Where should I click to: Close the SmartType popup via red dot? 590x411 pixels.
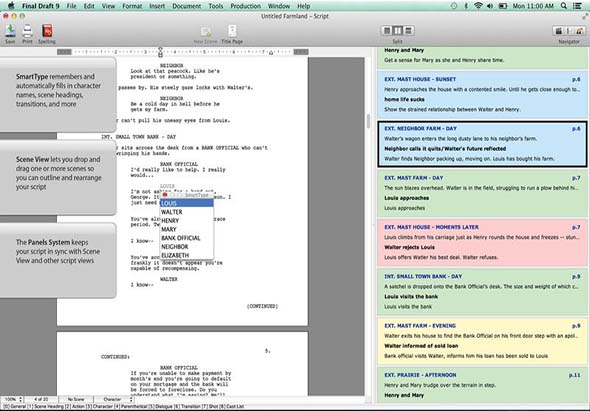[165, 195]
